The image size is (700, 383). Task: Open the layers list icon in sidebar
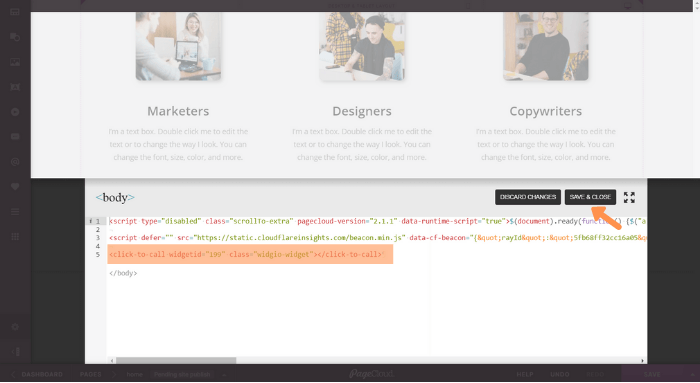(x=15, y=212)
